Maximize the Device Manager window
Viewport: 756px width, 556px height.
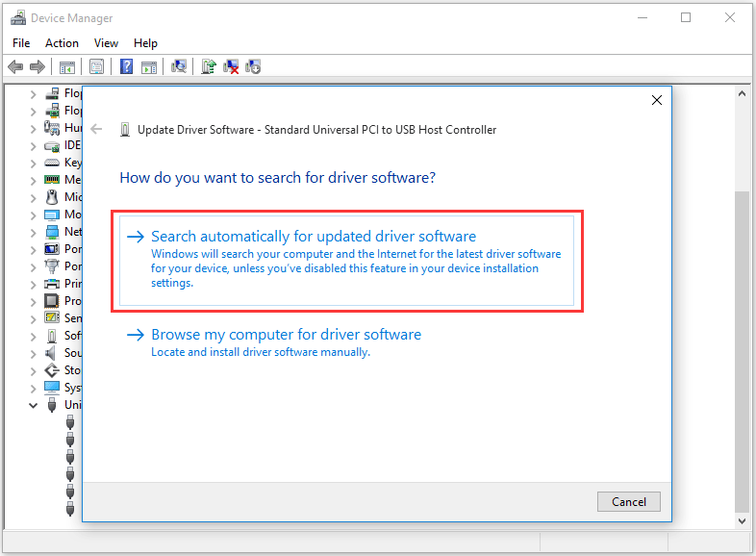coord(686,18)
